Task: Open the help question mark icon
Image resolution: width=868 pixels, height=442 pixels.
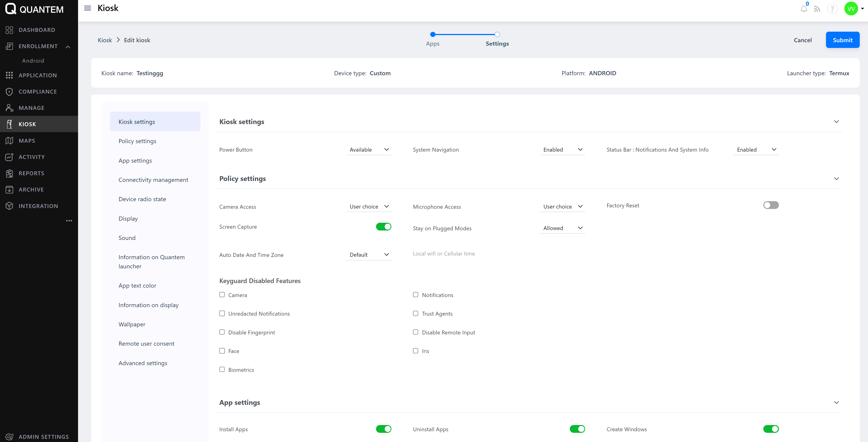Action: (832, 9)
